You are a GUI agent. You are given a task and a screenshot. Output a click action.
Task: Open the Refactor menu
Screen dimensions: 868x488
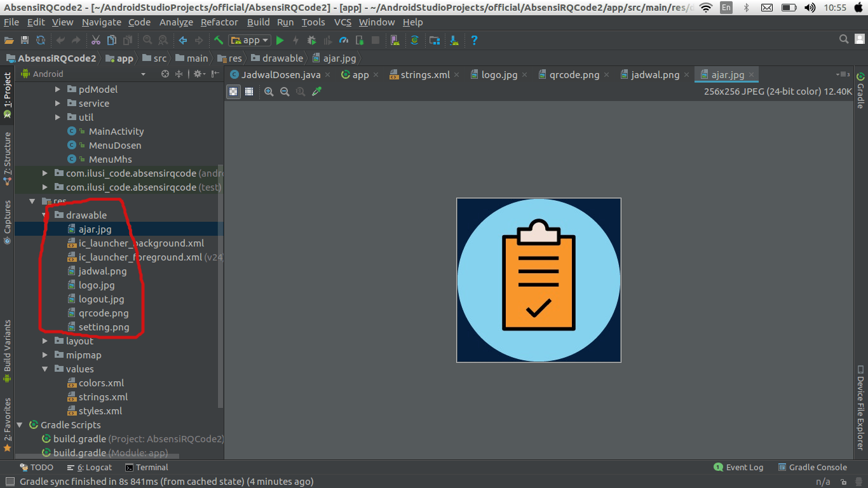[219, 22]
